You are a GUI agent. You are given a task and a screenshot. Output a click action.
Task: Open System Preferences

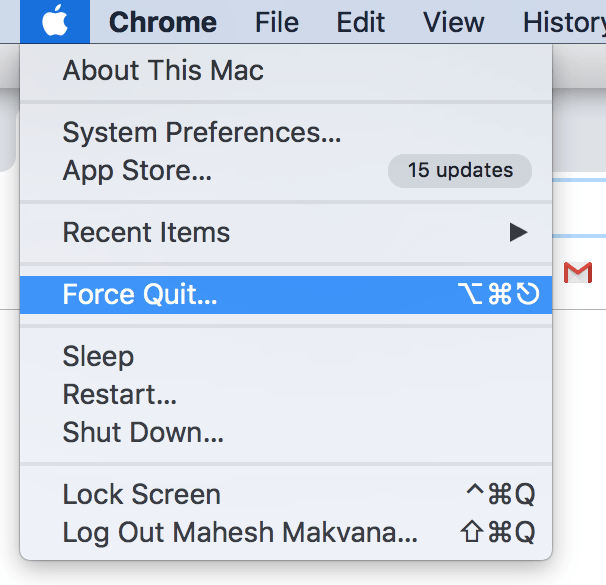pyautogui.click(x=286, y=132)
